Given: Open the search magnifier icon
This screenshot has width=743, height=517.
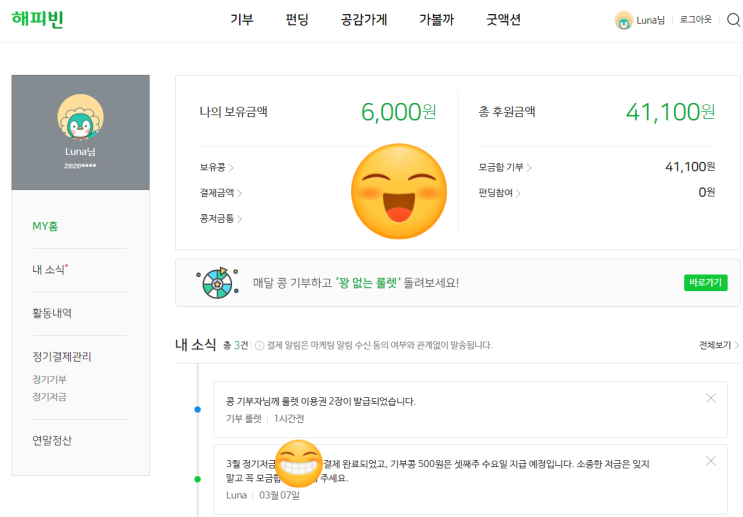Looking at the screenshot, I should (734, 20).
